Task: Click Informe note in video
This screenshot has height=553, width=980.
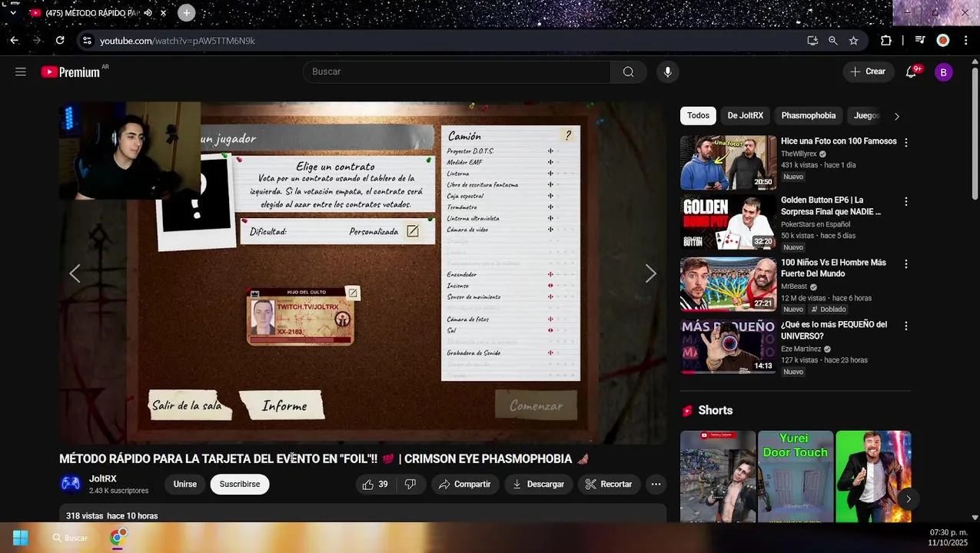Action: click(282, 406)
